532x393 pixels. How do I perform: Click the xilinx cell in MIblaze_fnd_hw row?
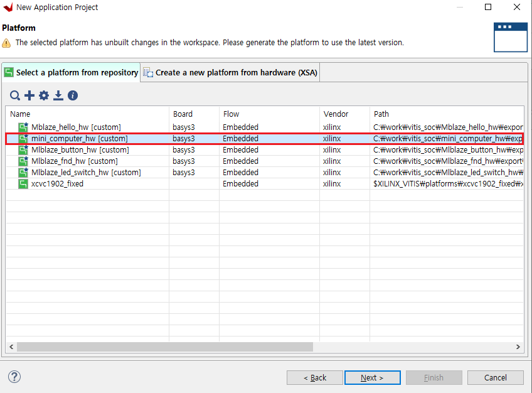tap(332, 161)
